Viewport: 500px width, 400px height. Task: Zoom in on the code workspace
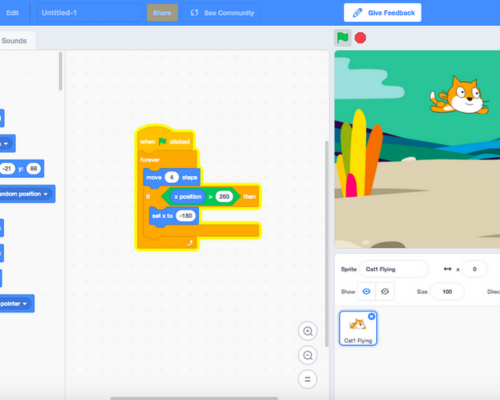[x=308, y=331]
